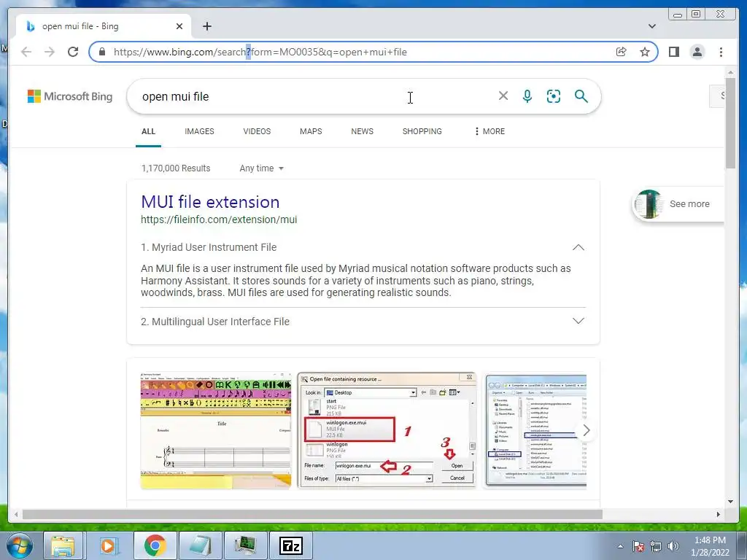Open the Chrome three-dot menu
747x560 pixels.
[721, 52]
